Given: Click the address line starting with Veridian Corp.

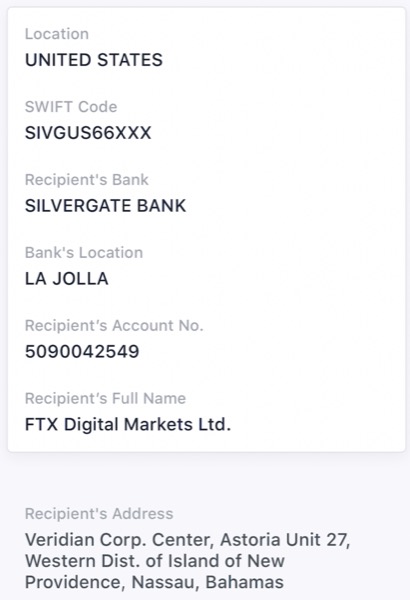Looking at the screenshot, I should [188, 540].
